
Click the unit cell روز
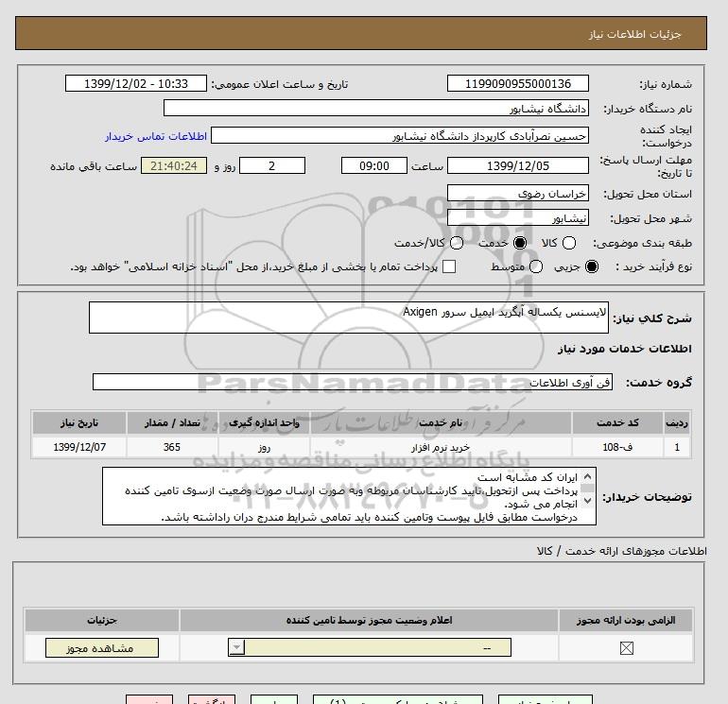coord(264,447)
